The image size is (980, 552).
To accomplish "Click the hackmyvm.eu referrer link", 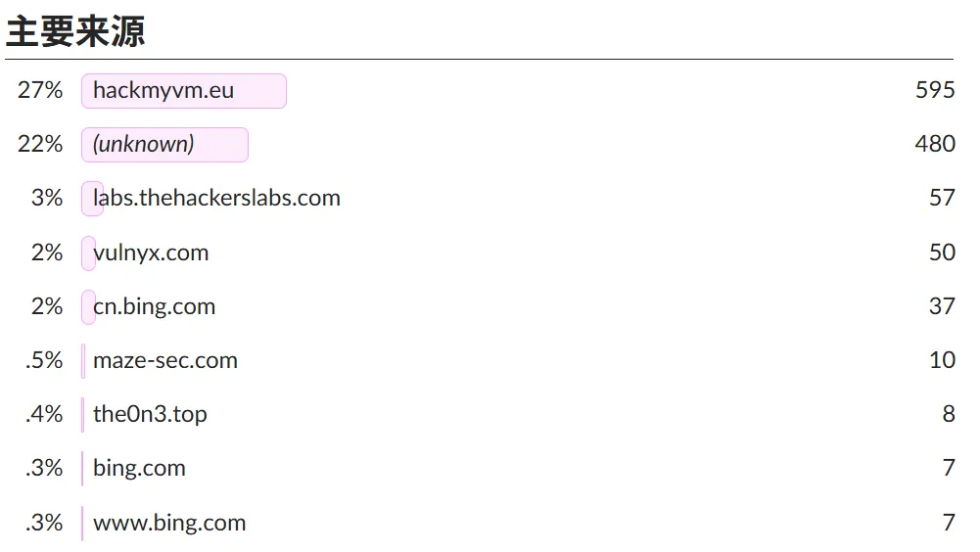I will (x=163, y=91).
